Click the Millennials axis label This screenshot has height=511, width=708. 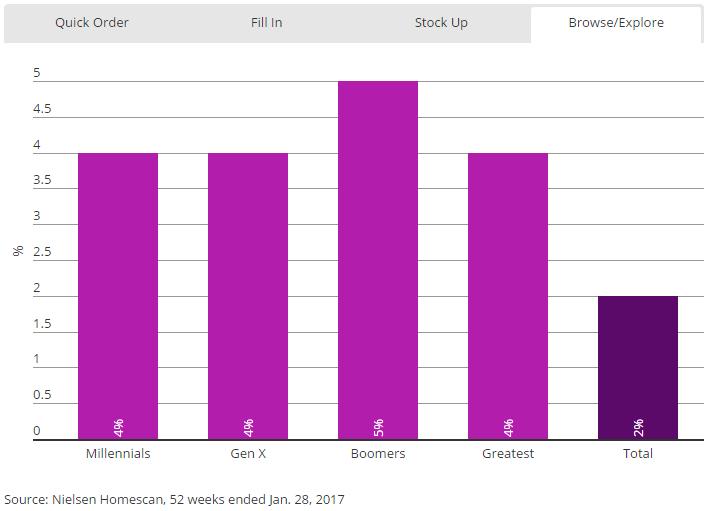coord(118,454)
